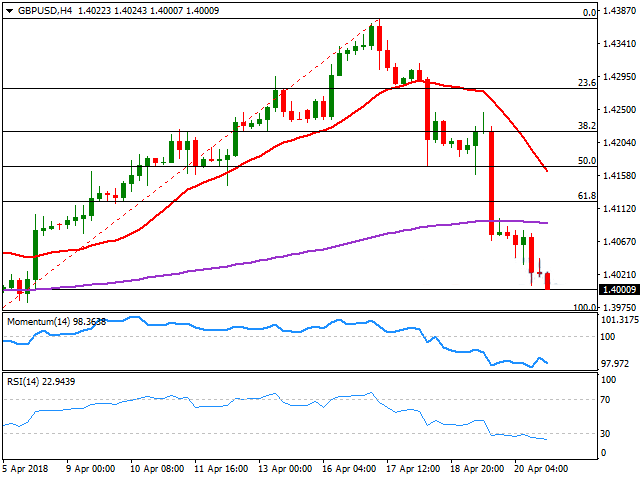Click the 50.0 Fibonacci level label
Image resolution: width=640 pixels, height=480 pixels.
[587, 160]
